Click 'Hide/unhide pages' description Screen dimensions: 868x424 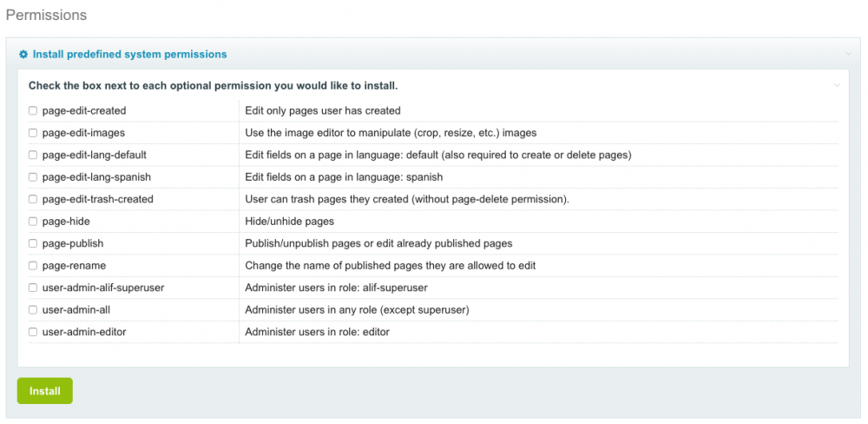click(x=290, y=222)
